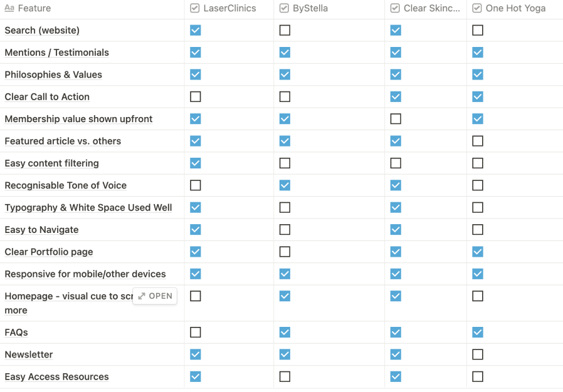
Task: Select the Typography & White Space Used Well row title
Action: click(x=88, y=208)
